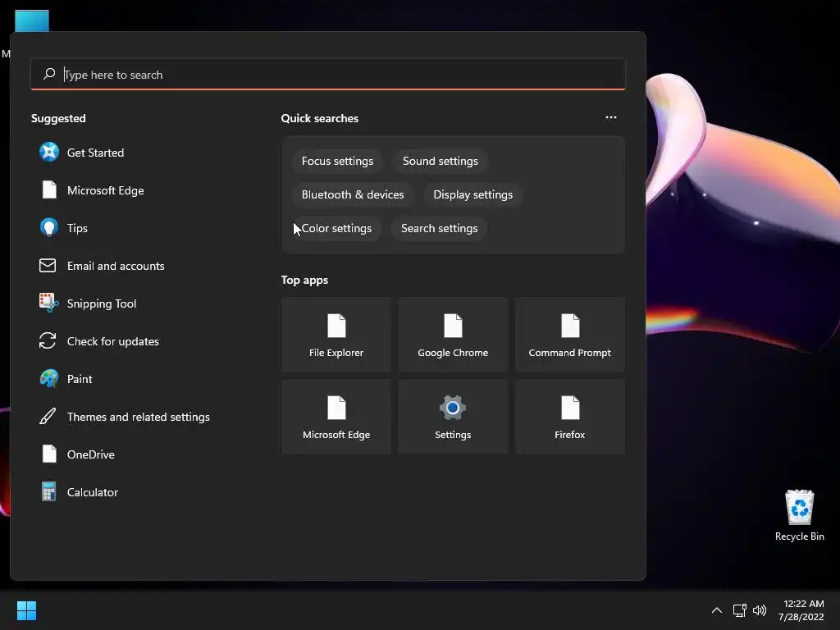The image size is (840, 630).
Task: Click the search magnifier icon
Action: pos(49,74)
